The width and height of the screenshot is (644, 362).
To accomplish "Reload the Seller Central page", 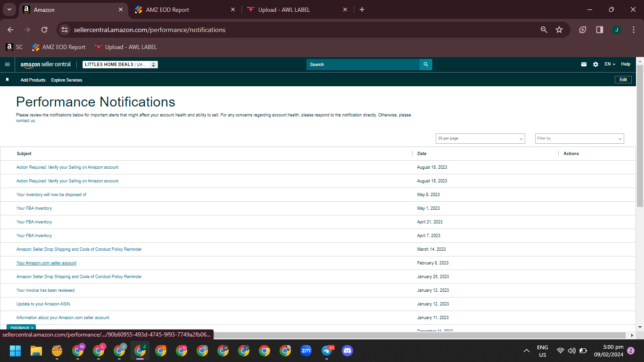I will click(44, 30).
